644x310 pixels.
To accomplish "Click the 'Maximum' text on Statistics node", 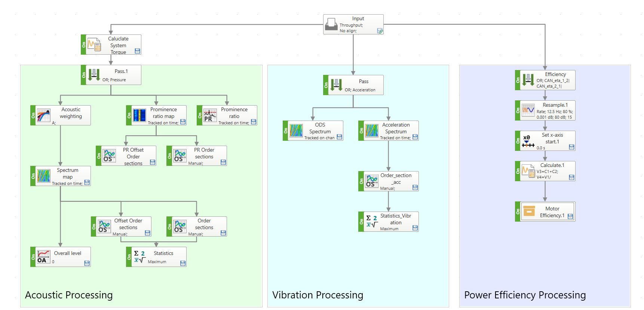I will 157,262.
